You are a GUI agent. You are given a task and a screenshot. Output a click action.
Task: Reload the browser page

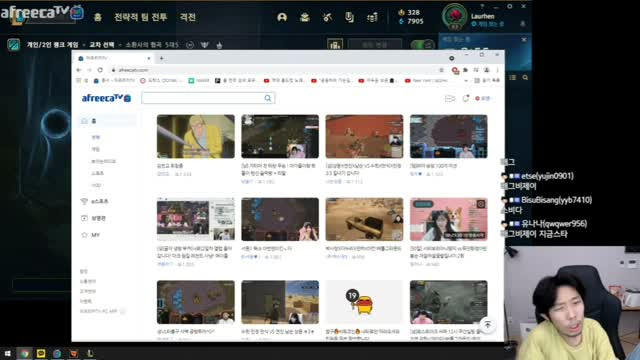100,70
